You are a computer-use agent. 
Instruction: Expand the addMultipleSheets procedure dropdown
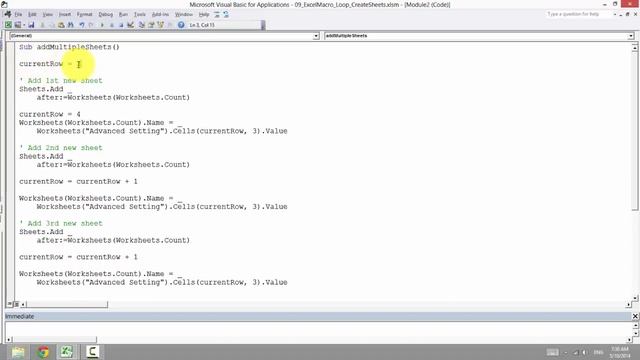coord(631,36)
